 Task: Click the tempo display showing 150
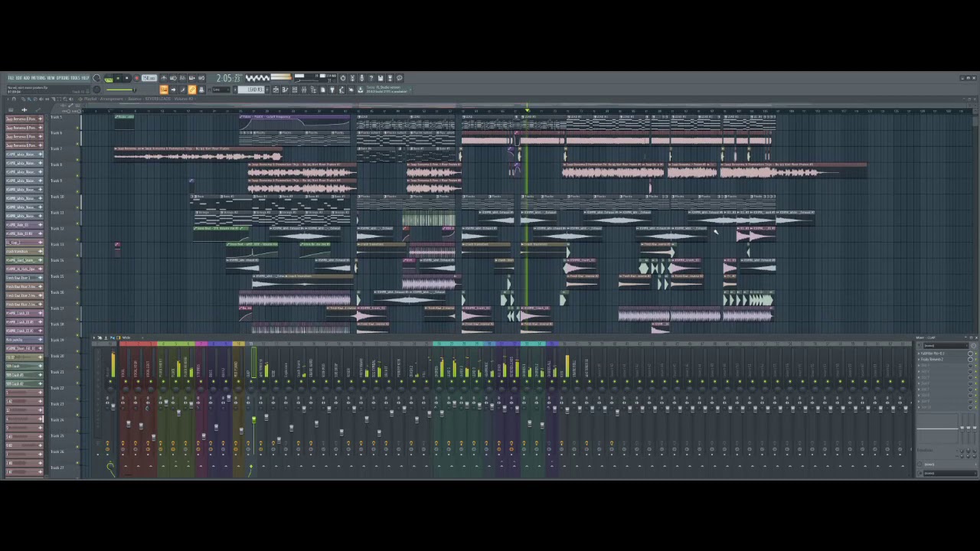149,78
